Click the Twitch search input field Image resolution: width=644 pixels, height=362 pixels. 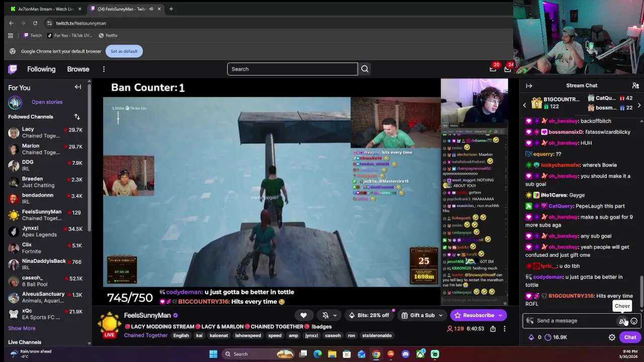point(292,69)
